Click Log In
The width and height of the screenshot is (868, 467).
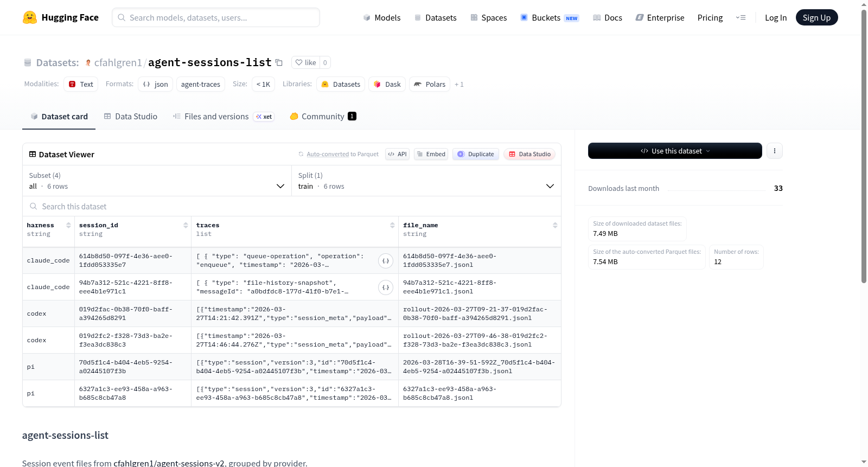pos(776,17)
